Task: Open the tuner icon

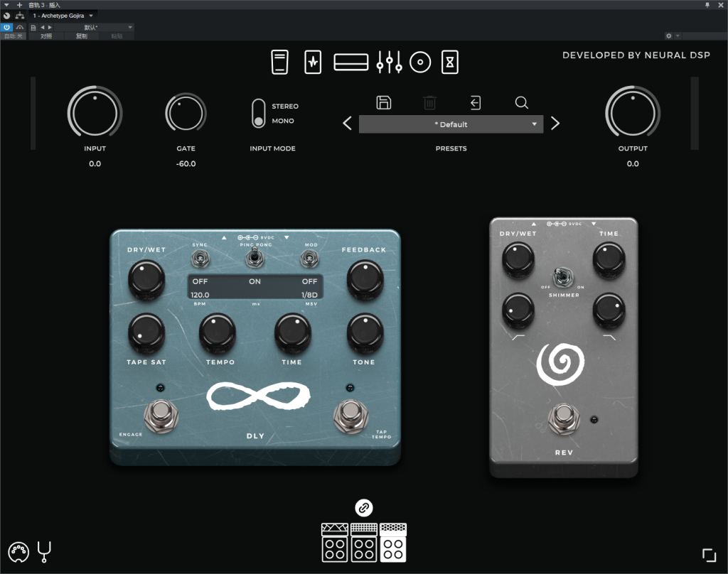Action: tap(44, 552)
